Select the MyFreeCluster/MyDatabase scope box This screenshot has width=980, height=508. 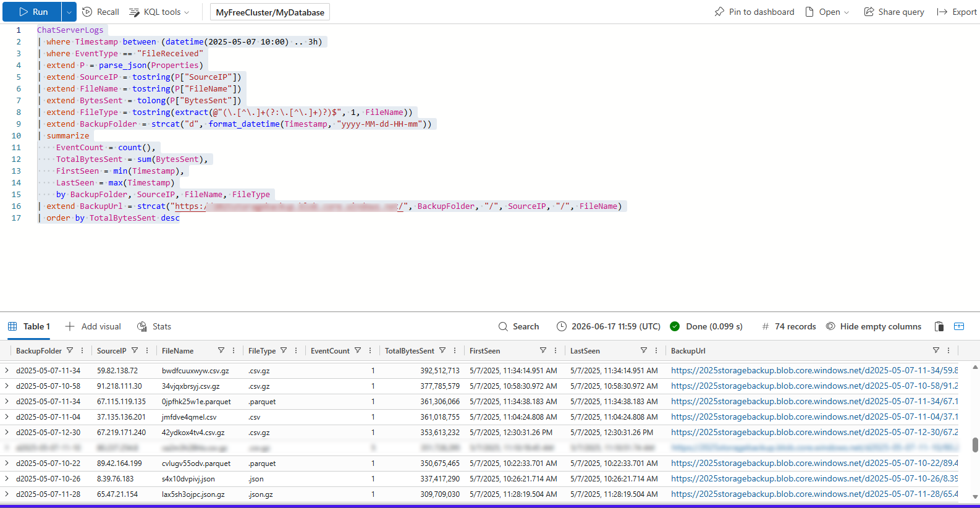tap(270, 12)
